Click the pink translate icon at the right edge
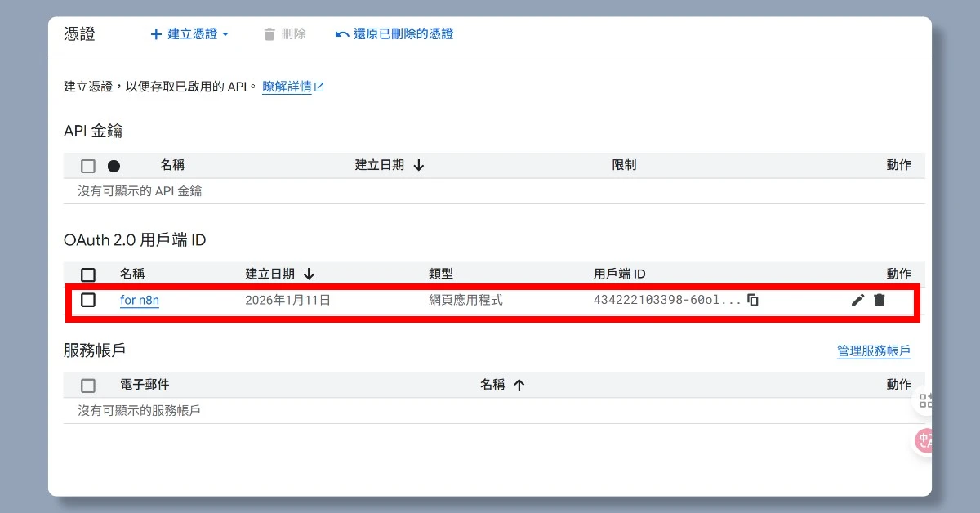Screen dimensions: 980x513 click(x=924, y=441)
